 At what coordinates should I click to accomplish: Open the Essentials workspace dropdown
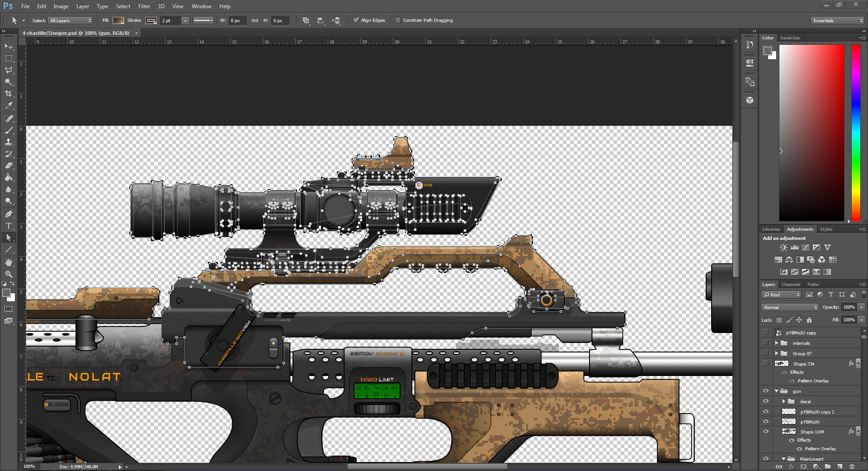click(837, 20)
